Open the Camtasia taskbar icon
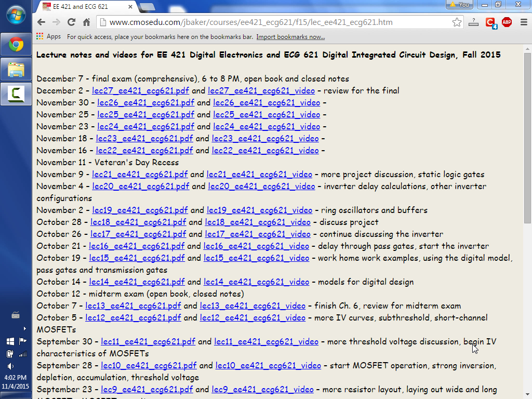The image size is (532, 399). pos(16,94)
